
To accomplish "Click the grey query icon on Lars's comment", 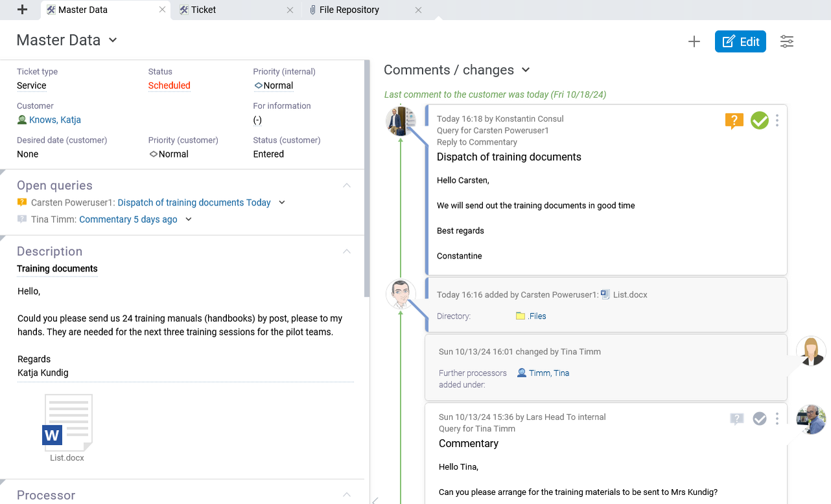I will (x=736, y=419).
